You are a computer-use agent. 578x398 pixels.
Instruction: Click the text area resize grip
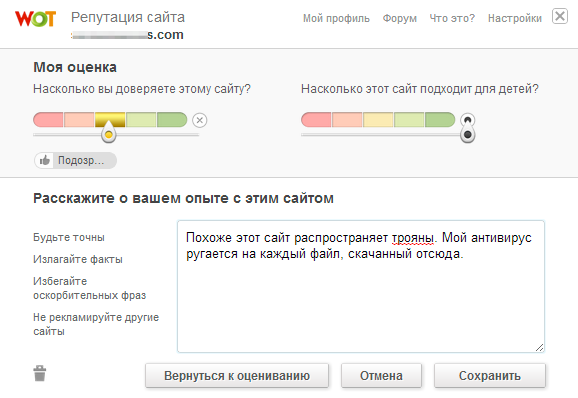[539, 347]
